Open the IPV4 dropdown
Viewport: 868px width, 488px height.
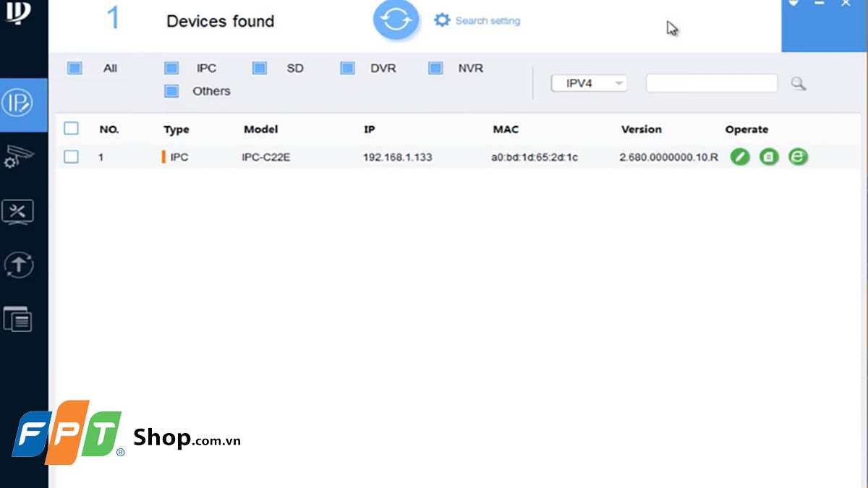tap(589, 83)
